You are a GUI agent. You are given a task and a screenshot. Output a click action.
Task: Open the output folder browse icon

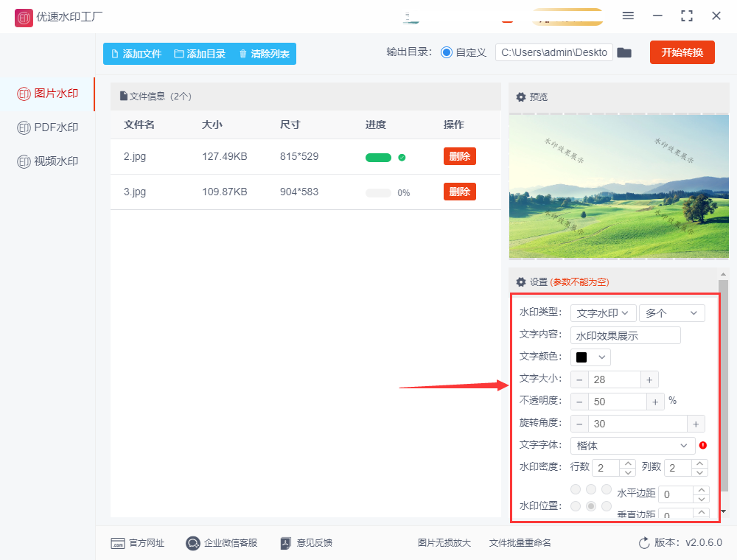(624, 52)
